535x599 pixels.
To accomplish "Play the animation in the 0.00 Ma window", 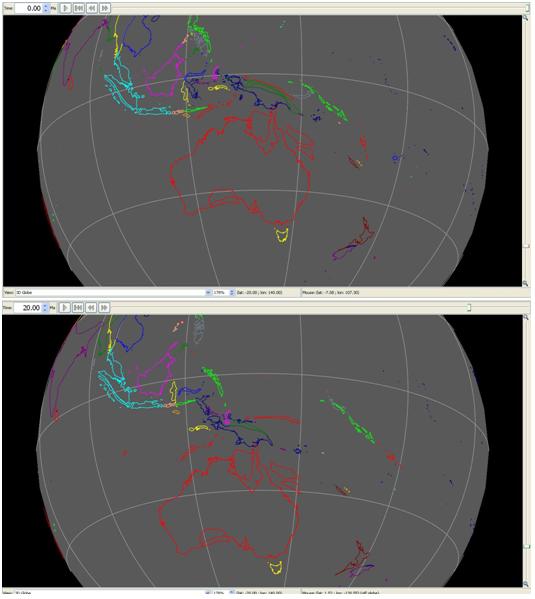I will [66, 8].
